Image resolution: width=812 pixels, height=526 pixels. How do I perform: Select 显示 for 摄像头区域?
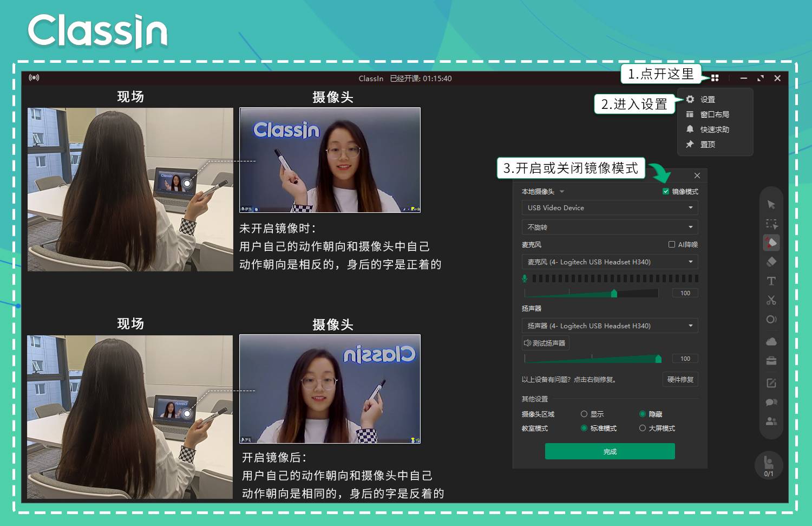click(x=584, y=414)
